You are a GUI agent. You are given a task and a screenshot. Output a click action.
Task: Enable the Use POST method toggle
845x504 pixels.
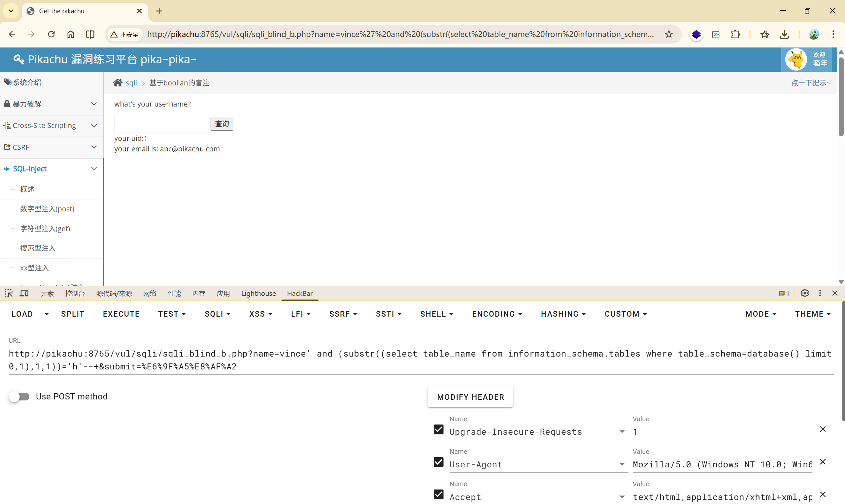(19, 396)
